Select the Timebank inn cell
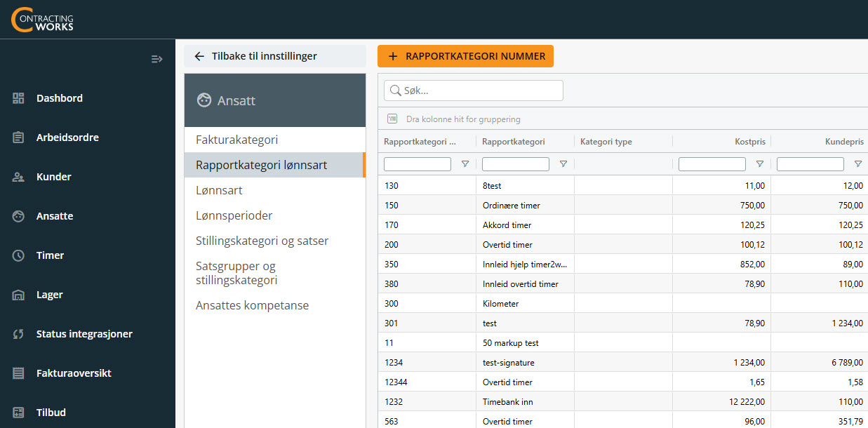 pos(525,402)
